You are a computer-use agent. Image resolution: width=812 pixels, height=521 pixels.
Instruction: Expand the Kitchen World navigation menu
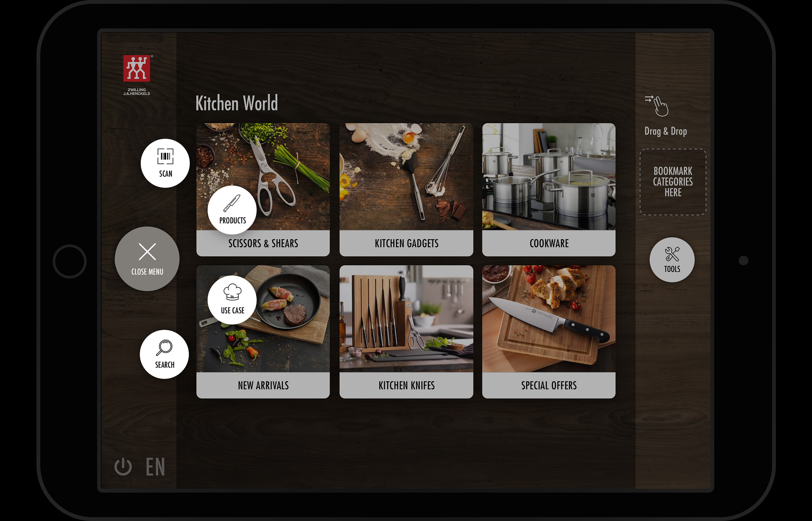pyautogui.click(x=236, y=104)
